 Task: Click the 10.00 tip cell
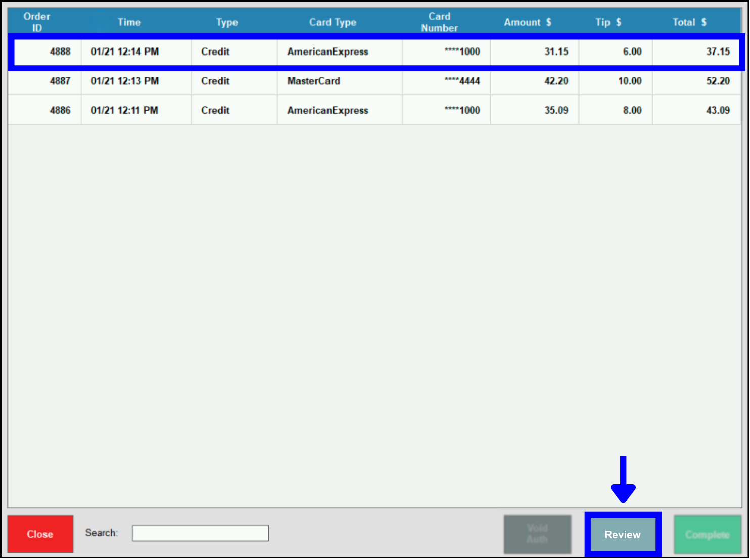(630, 81)
